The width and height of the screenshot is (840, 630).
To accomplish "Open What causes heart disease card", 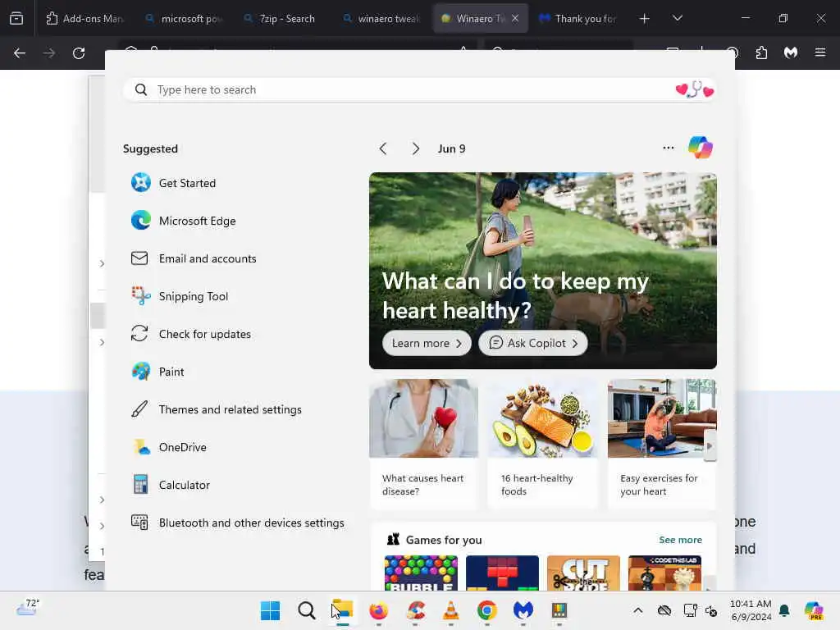I will [x=423, y=444].
